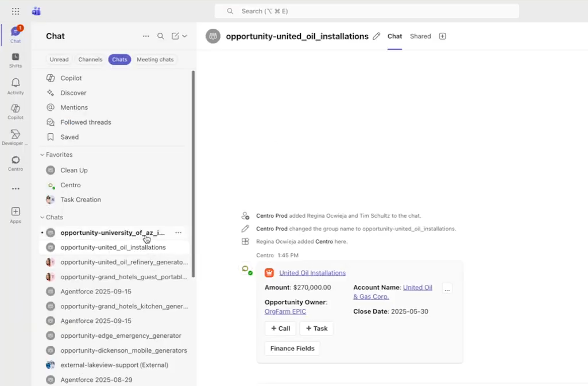
Task: Toggle the Chats filter pill
Action: [119, 59]
